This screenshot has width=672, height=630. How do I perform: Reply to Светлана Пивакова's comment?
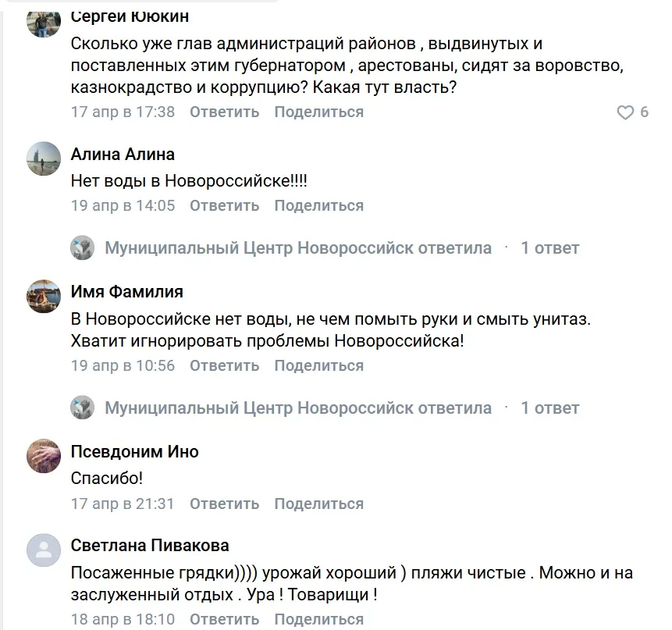pos(224,619)
